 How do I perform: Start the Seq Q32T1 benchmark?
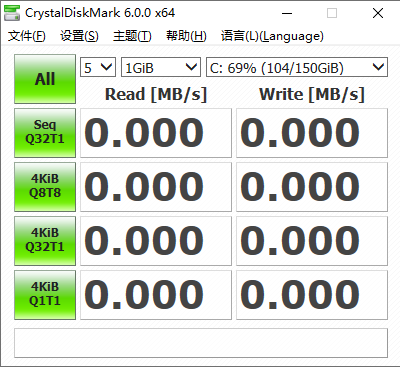coord(45,133)
